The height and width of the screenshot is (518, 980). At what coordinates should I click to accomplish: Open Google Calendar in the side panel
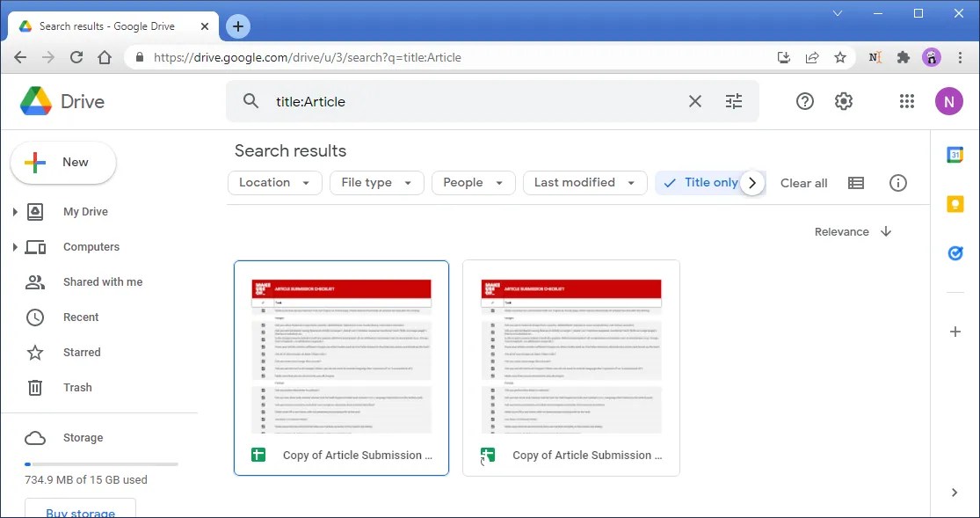click(955, 155)
